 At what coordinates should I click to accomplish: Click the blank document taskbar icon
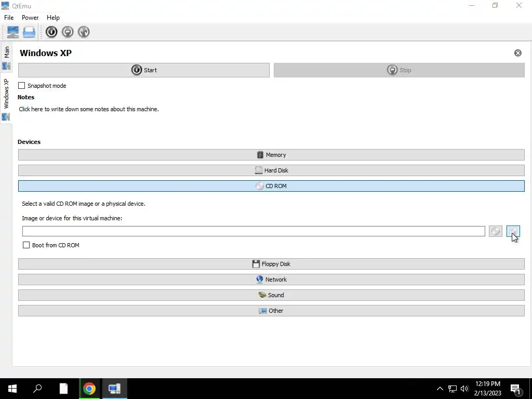(x=63, y=389)
